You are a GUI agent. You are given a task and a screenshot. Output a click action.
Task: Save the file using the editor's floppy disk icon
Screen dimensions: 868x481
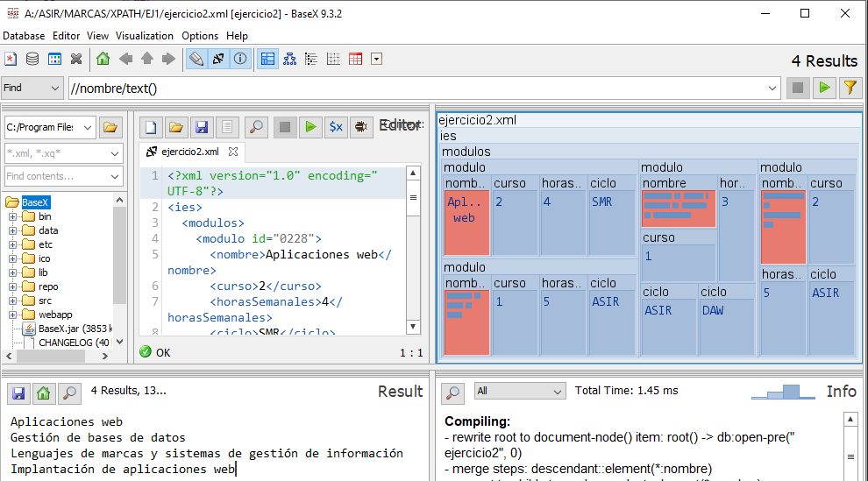(202, 127)
